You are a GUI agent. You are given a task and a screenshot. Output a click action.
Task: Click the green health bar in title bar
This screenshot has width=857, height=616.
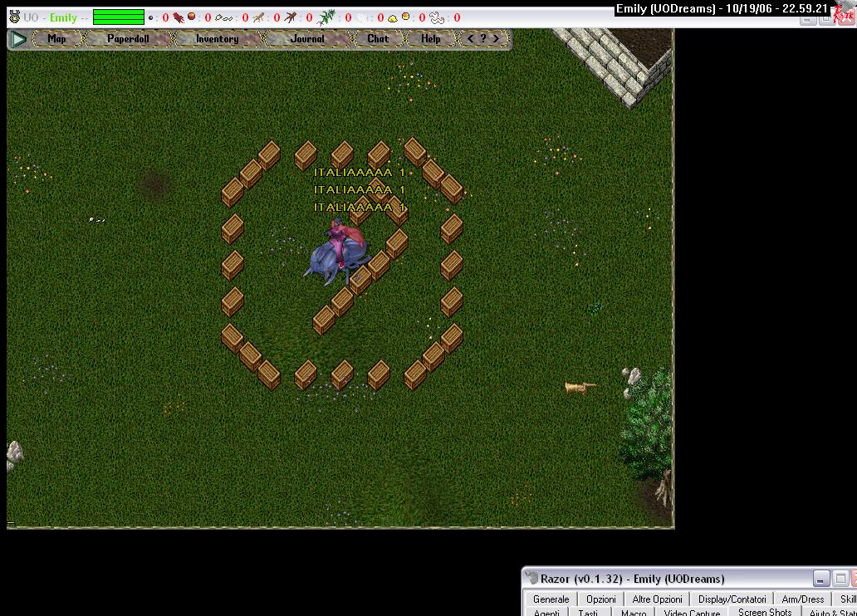point(118,17)
